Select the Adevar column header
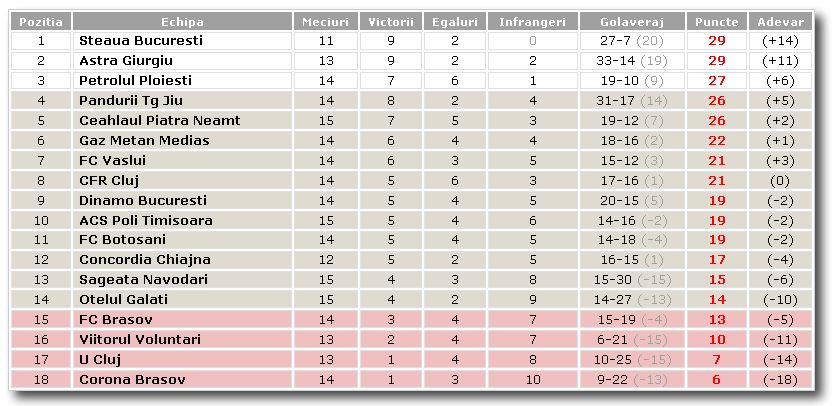Screen dimensions: 839x406 [780, 22]
